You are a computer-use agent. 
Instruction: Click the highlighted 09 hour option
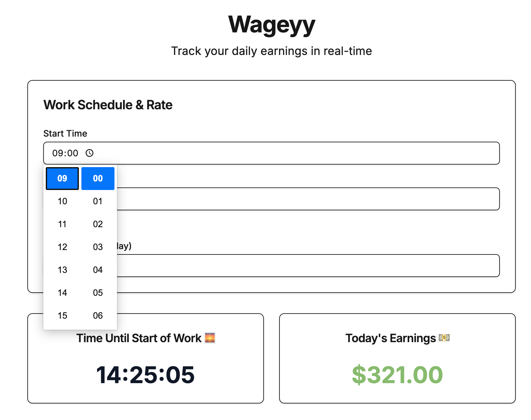click(62, 178)
